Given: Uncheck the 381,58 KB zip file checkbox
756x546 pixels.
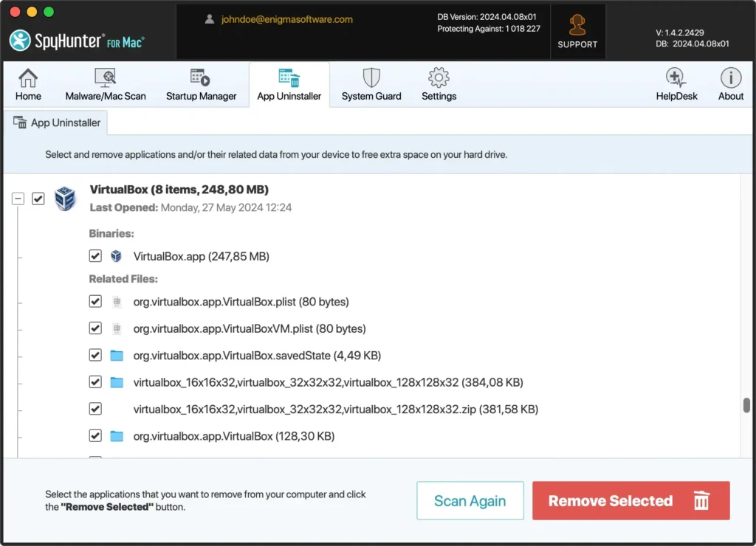Looking at the screenshot, I should tap(95, 409).
